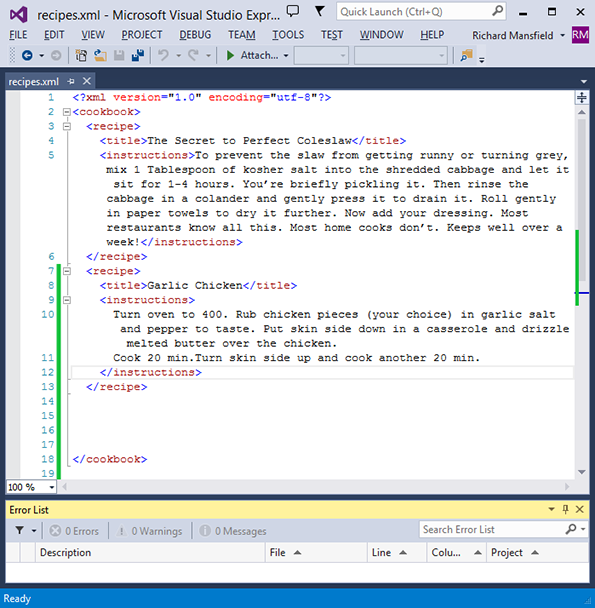Screen dimensions: 595x608
Task: Open the FILE menu
Action: tap(18, 35)
